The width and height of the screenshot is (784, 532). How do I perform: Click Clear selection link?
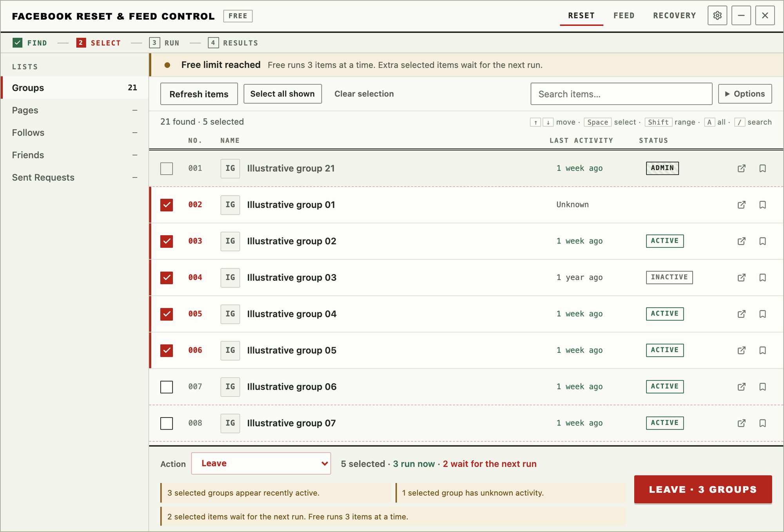[364, 94]
